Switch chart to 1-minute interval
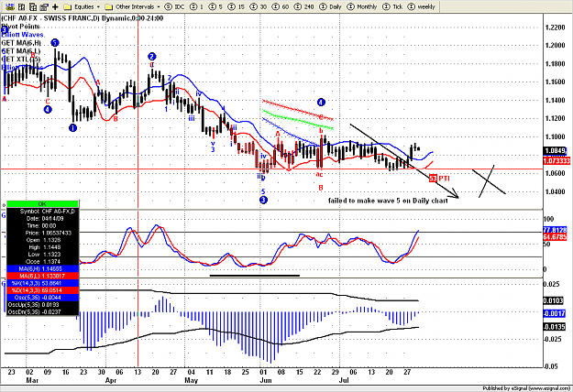Screen dimensions: 573x392 196,6
